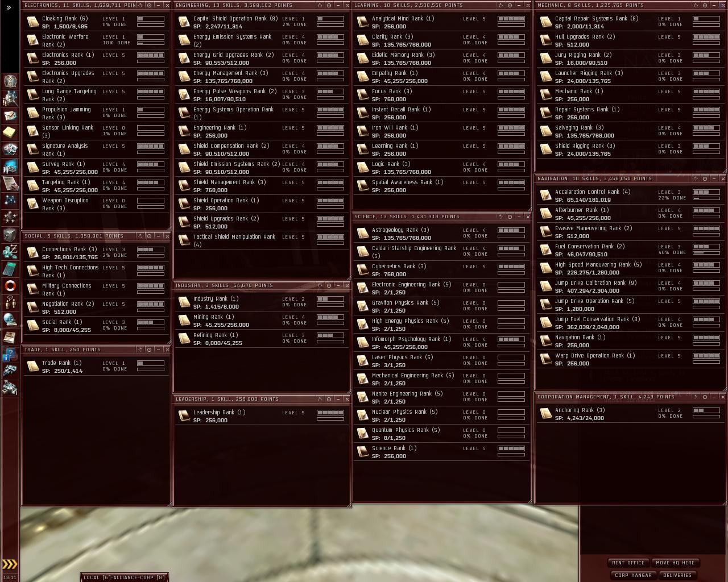Open the Character Sheet sidebar icon
728x582 pixels.
pos(10,81)
